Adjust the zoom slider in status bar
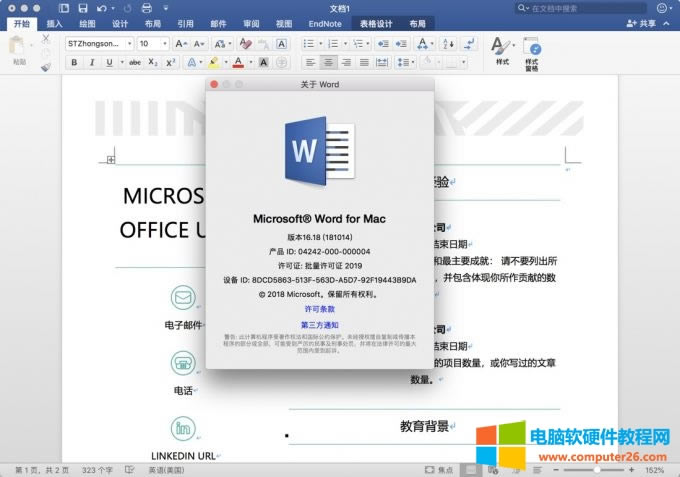This screenshot has width=680, height=477. [593, 469]
